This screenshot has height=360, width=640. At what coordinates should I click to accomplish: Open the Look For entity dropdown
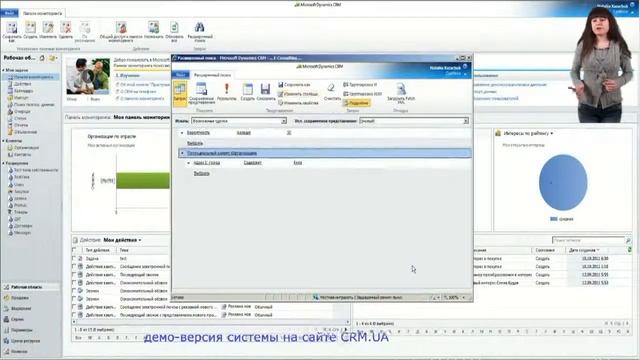click(x=284, y=121)
